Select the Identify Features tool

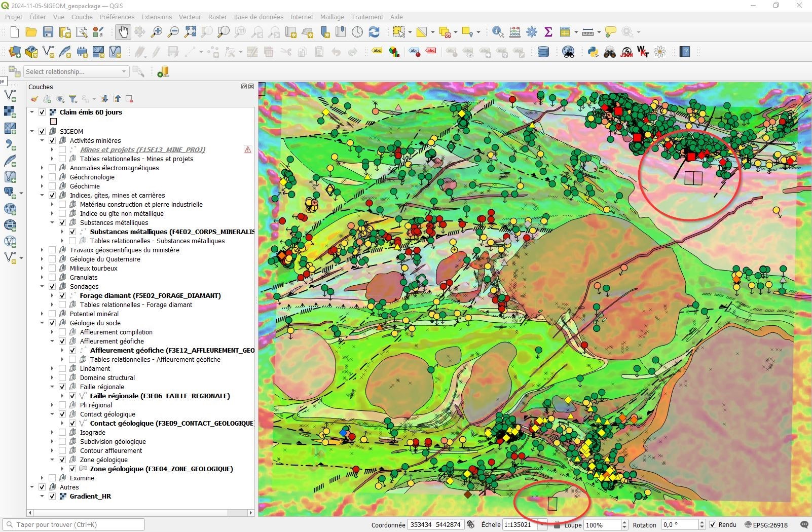(497, 31)
